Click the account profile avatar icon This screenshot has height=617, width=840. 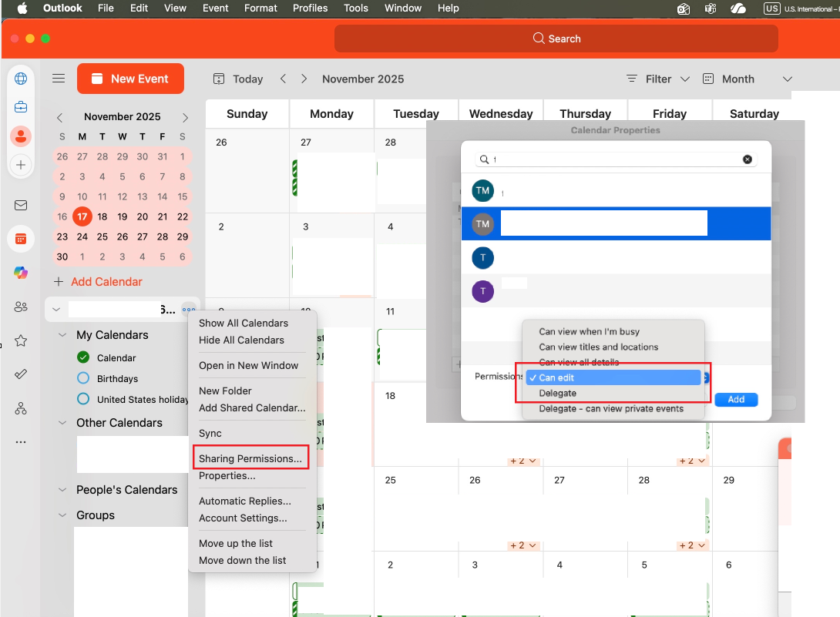[x=21, y=136]
